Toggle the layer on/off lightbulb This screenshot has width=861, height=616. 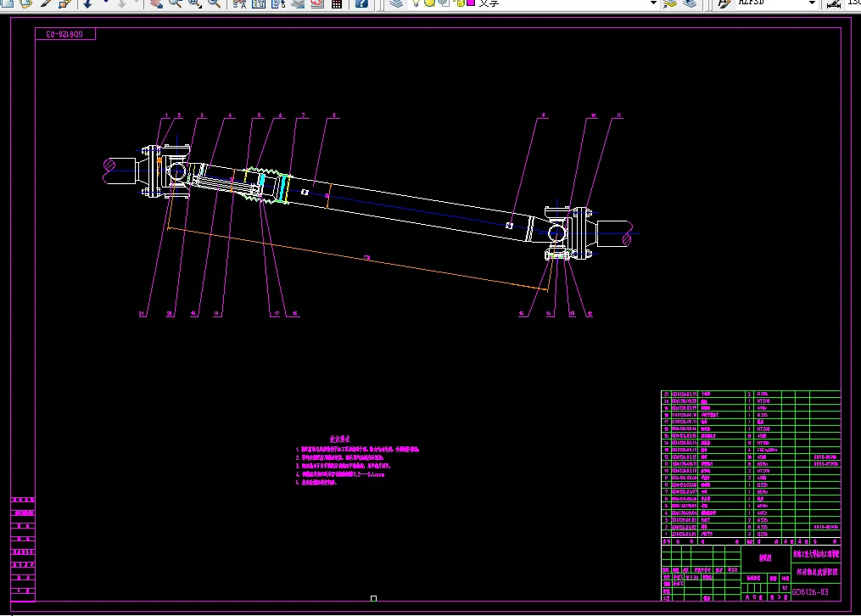tap(415, 3)
